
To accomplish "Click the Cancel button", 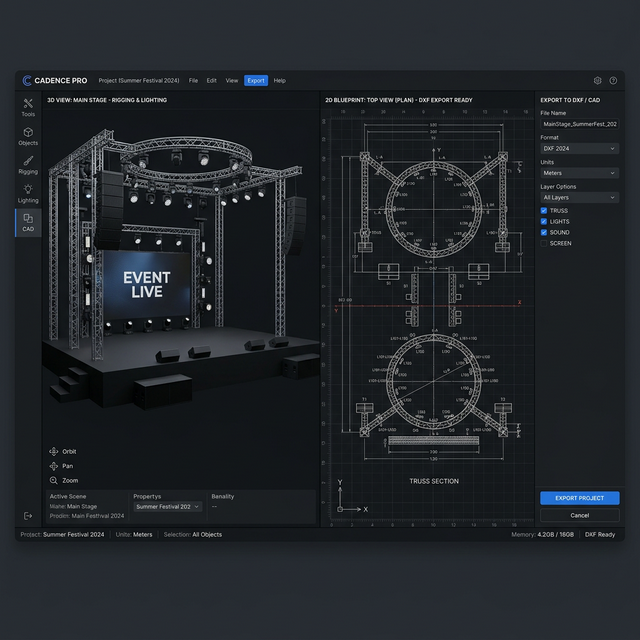I will pos(580,516).
